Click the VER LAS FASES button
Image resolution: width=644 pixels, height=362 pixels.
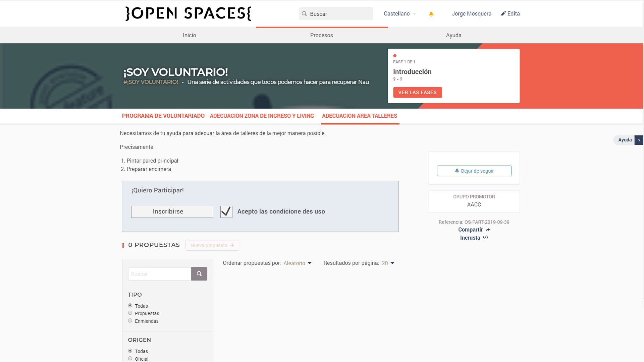click(417, 92)
